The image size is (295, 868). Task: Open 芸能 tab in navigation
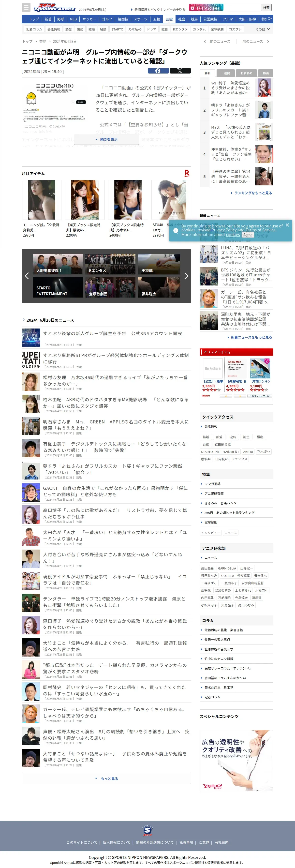tap(169, 19)
